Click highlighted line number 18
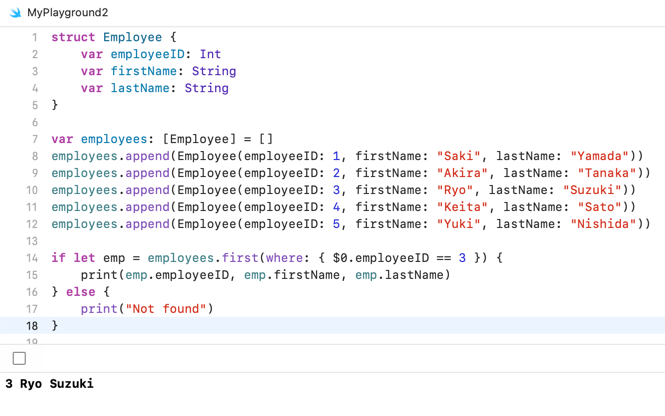The width and height of the screenshot is (665, 416). 31,326
